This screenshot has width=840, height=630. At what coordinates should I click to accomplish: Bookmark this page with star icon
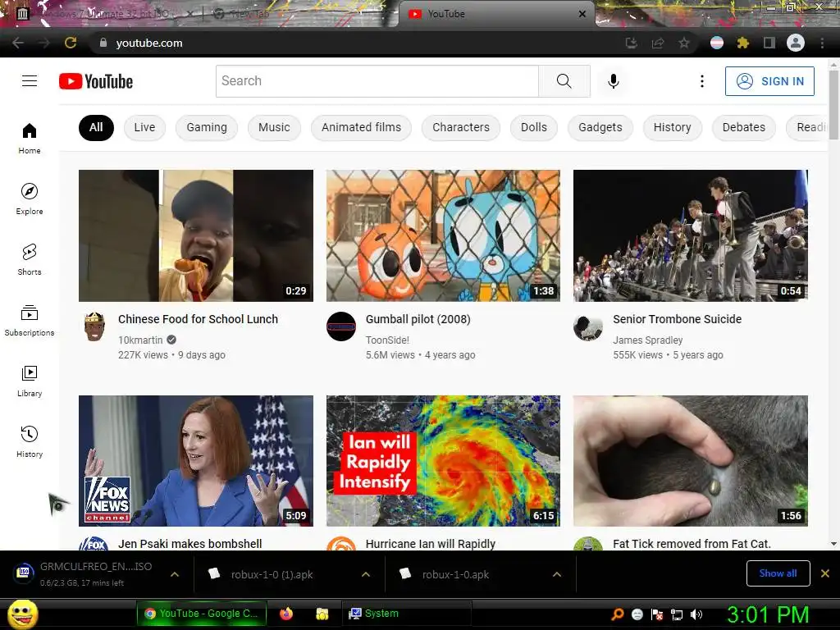pyautogui.click(x=684, y=43)
